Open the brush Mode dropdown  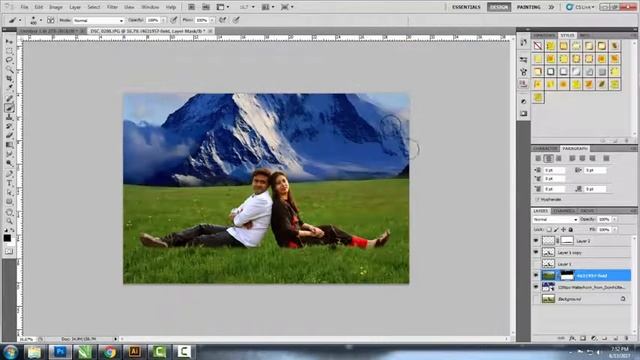tap(98, 20)
